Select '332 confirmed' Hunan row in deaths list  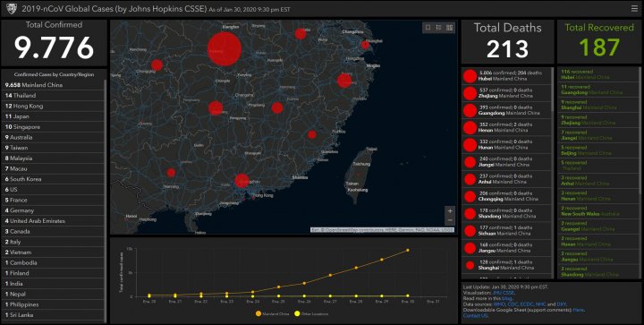point(507,145)
